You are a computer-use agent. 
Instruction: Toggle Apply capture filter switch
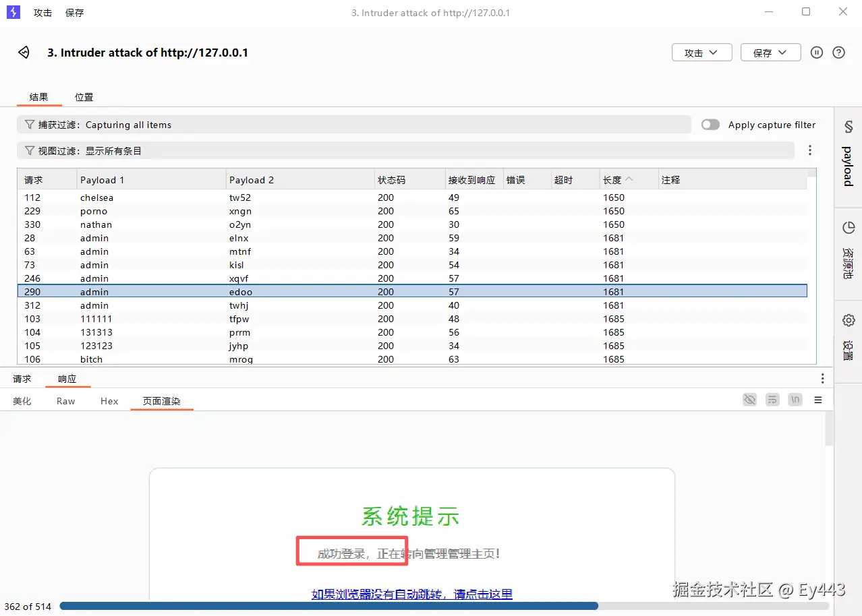click(710, 125)
